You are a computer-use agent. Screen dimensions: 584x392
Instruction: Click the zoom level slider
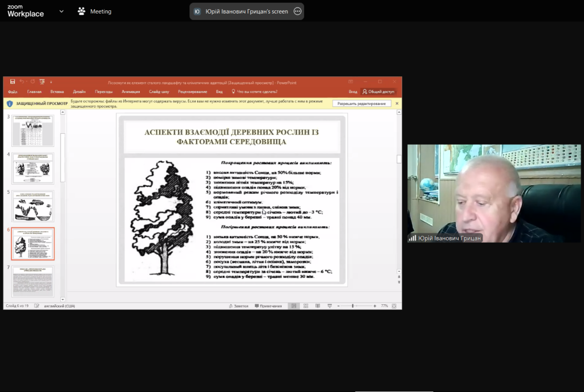pos(354,306)
